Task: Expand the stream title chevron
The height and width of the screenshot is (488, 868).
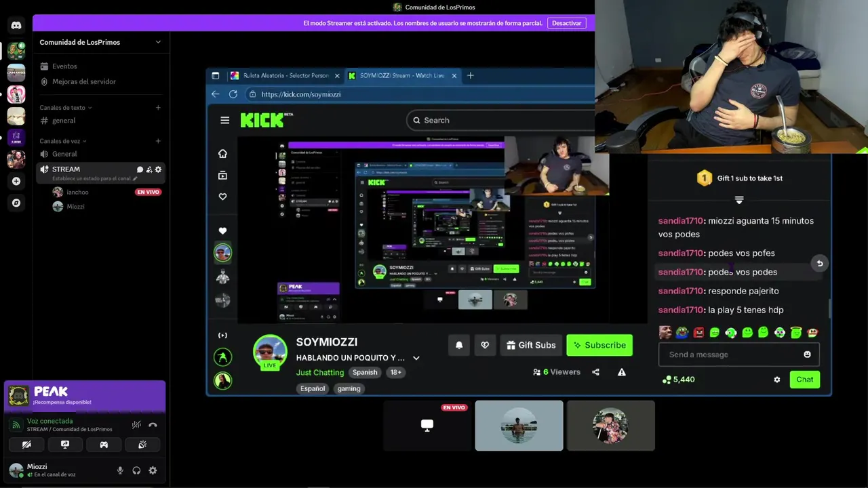Action: pyautogui.click(x=416, y=358)
